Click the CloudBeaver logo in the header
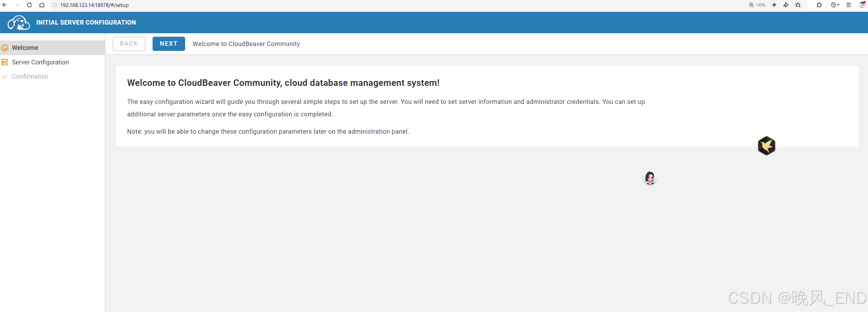Viewport: 868px width, 312px height. pyautogui.click(x=19, y=23)
